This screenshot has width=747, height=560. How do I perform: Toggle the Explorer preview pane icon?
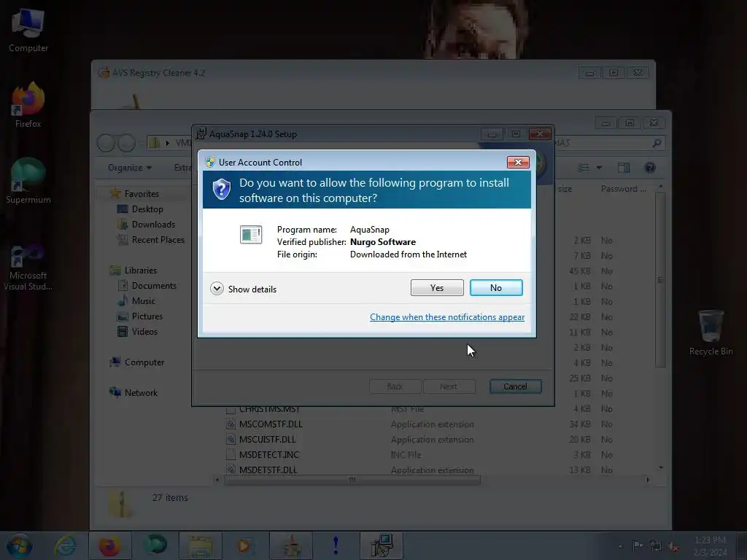[x=624, y=168]
